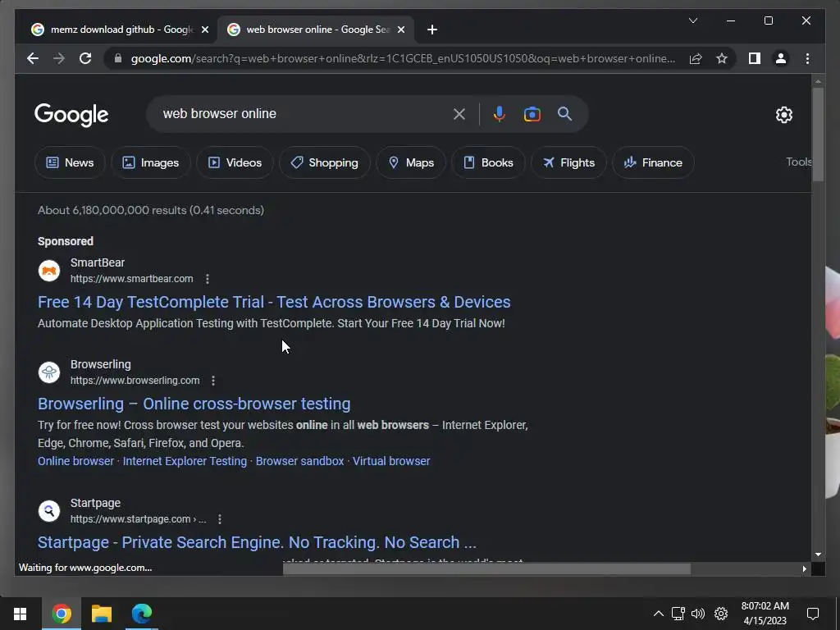Click the Startpage site favicon
The height and width of the screenshot is (630, 840).
pyautogui.click(x=49, y=511)
